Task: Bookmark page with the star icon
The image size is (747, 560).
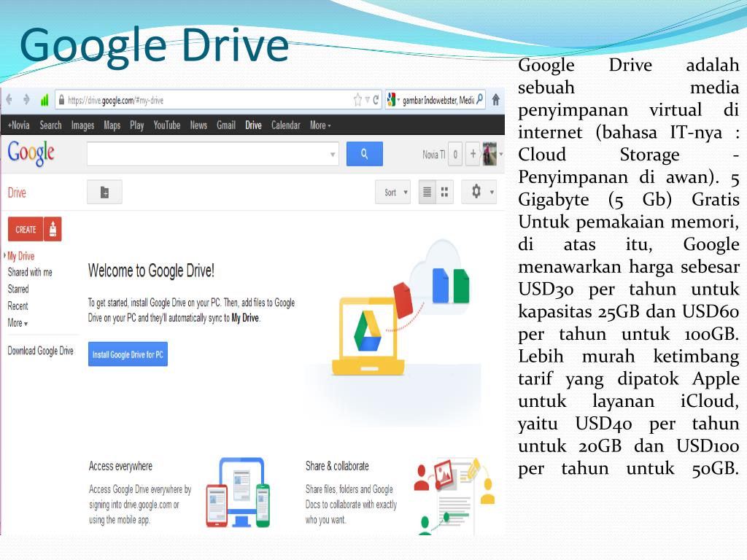Action: (357, 100)
